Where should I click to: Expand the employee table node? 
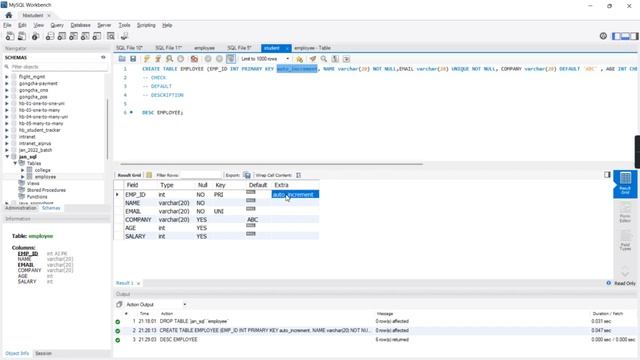(22, 177)
